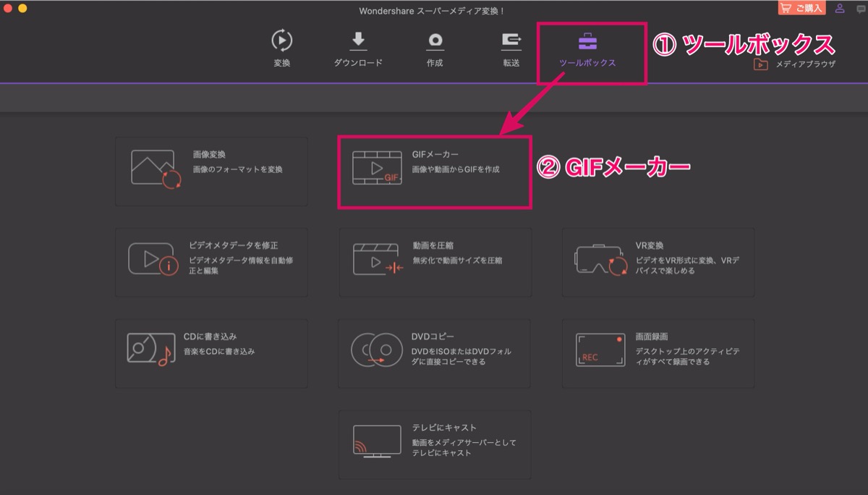The image size is (868, 495).
Task: Launch the GIFメーカー film strip icon
Action: point(378,169)
